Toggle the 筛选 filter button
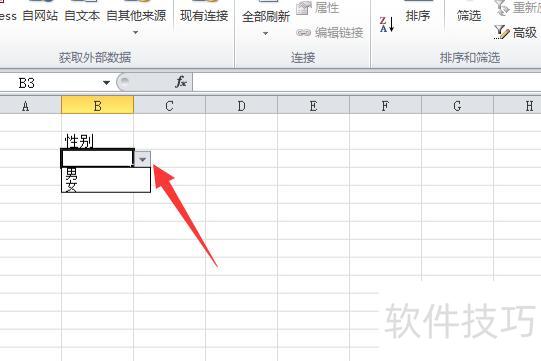Image resolution: width=541 pixels, height=361 pixels. click(469, 16)
